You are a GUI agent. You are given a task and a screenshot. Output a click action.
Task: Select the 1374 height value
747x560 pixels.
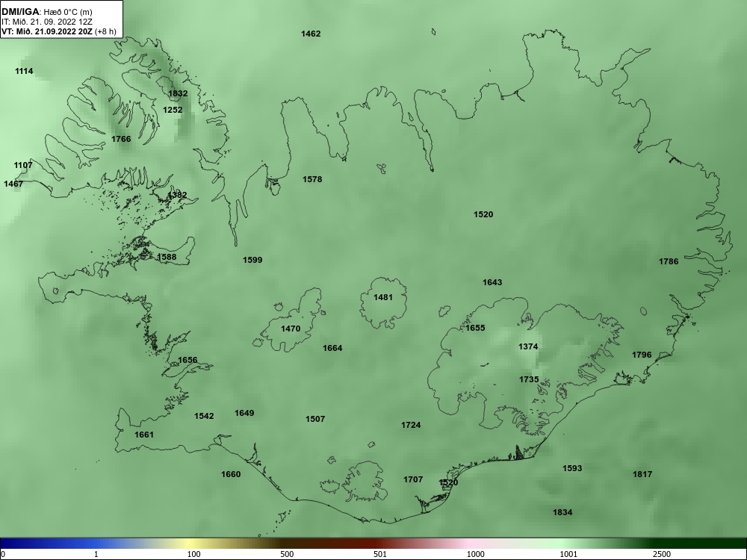(528, 347)
